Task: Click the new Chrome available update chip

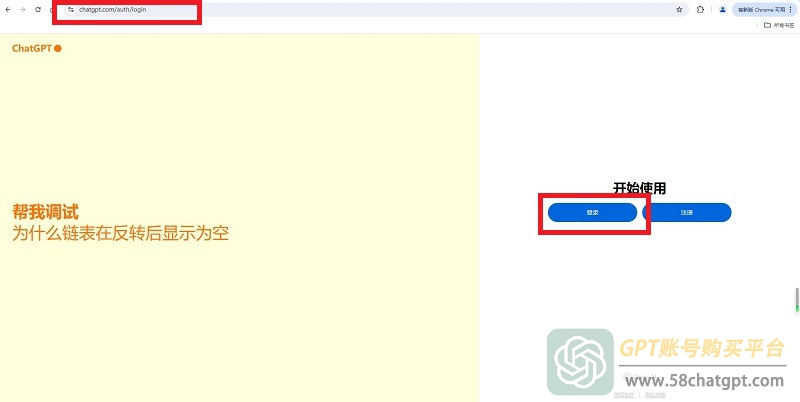Action: pyautogui.click(x=761, y=10)
